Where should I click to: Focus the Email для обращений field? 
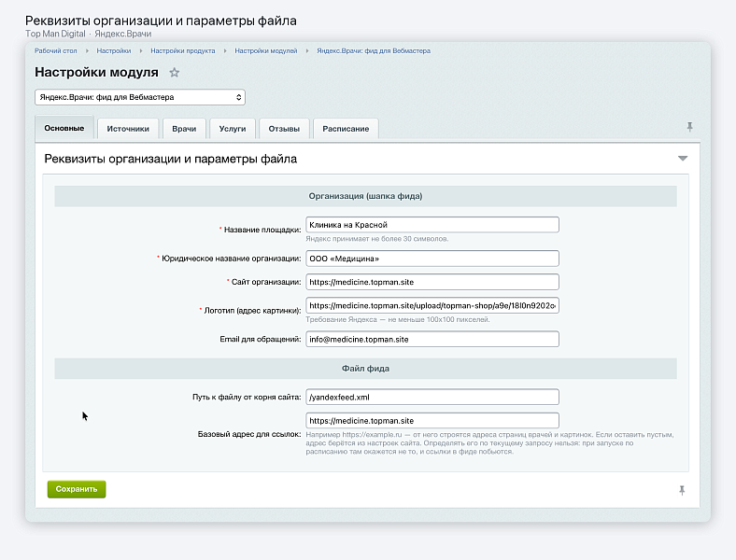(432, 339)
